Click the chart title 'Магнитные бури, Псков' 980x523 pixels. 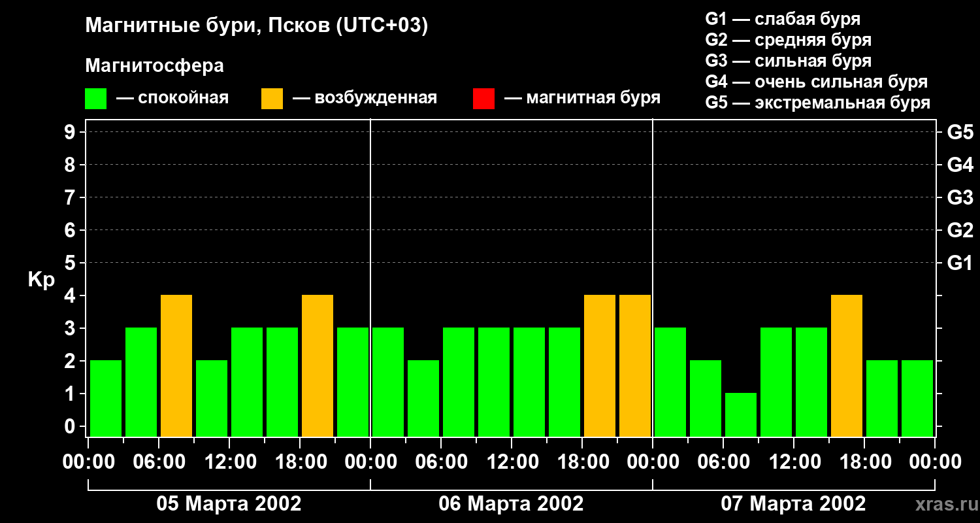click(x=256, y=26)
